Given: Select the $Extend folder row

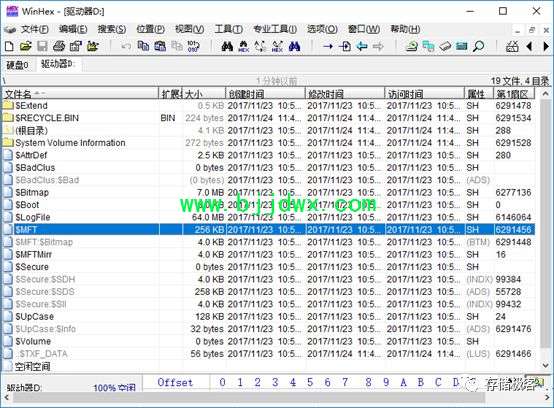Looking at the screenshot, I should pyautogui.click(x=269, y=106).
